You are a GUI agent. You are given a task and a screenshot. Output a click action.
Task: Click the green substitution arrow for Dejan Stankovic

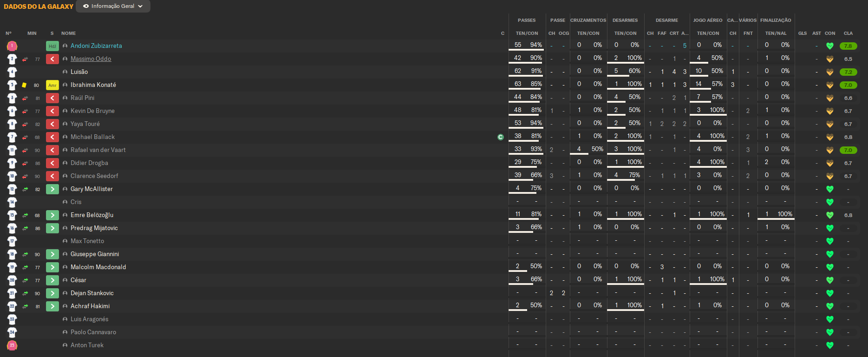[52, 293]
